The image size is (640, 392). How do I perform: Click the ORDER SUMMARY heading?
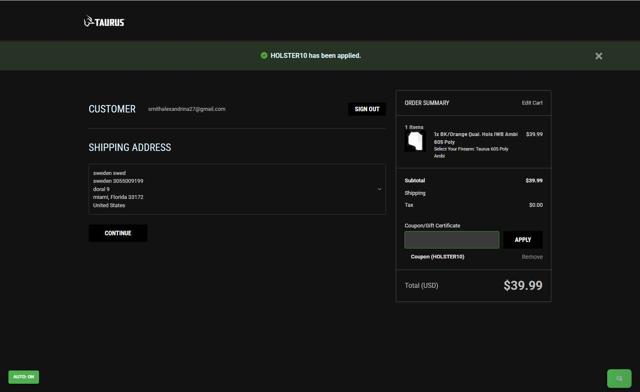[x=427, y=103]
